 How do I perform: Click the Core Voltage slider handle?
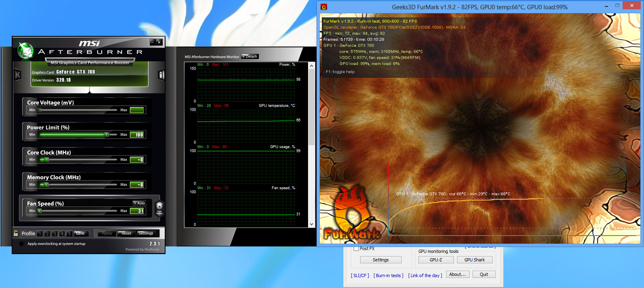pos(40,110)
